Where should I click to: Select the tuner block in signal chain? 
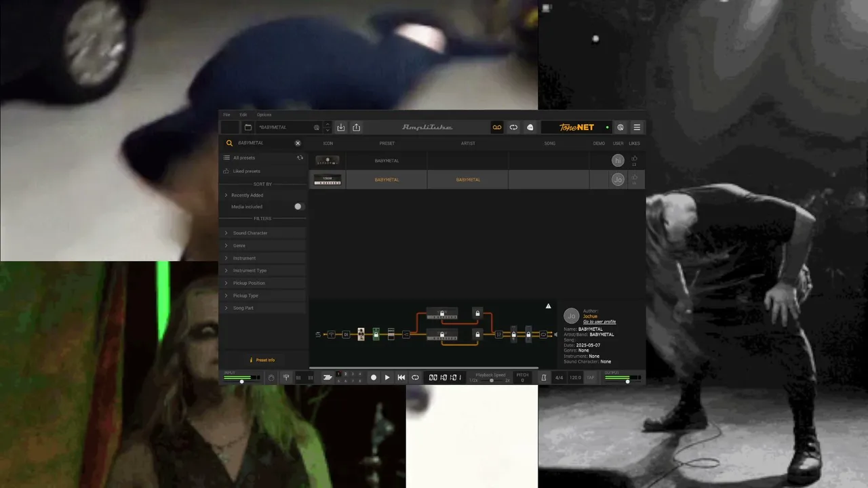pyautogui.click(x=332, y=334)
